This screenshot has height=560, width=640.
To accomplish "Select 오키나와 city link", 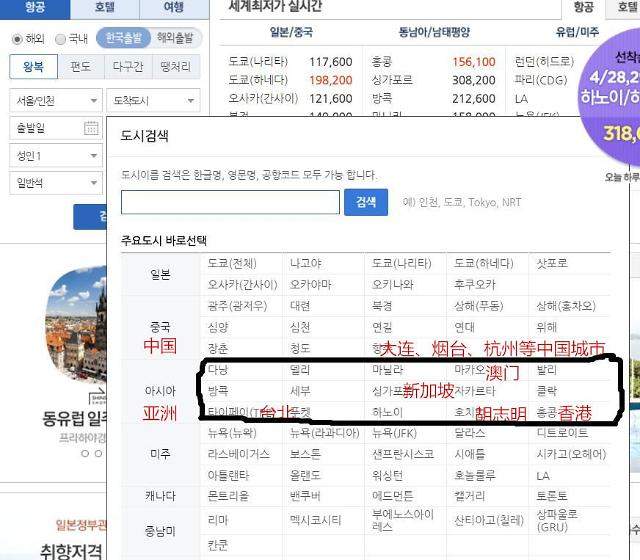I will tap(393, 284).
